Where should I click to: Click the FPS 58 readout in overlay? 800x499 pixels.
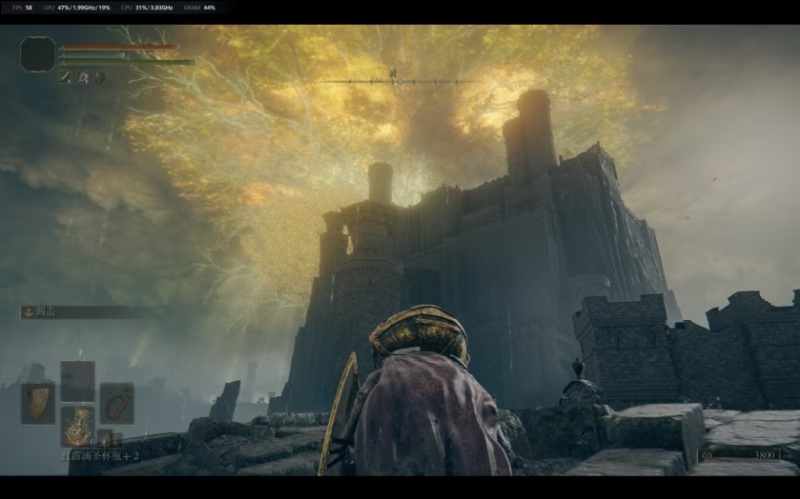(x=22, y=8)
